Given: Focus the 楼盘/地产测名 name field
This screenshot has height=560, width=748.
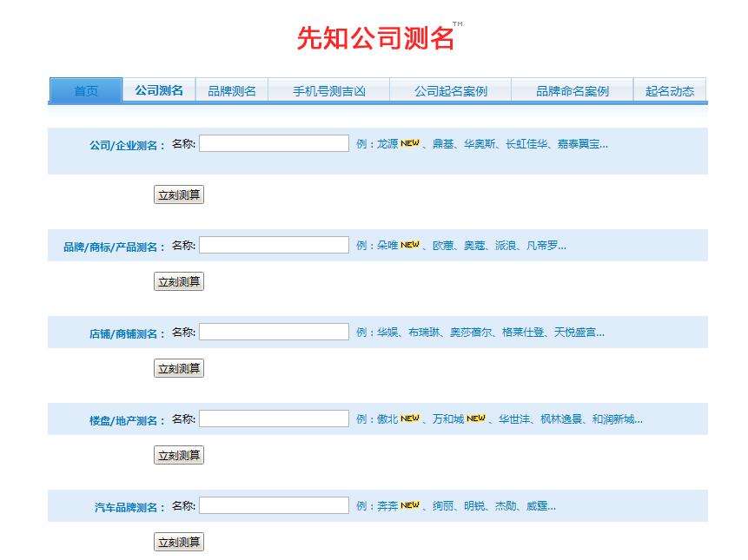Looking at the screenshot, I should [x=274, y=418].
